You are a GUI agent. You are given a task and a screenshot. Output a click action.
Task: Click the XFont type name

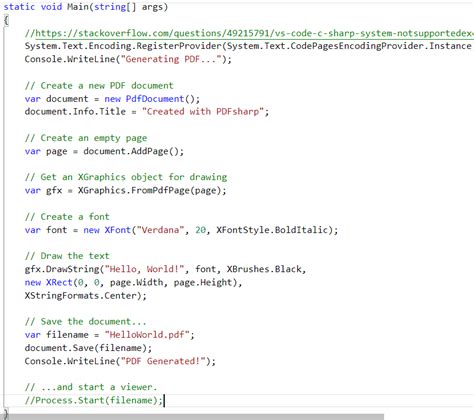(x=118, y=230)
